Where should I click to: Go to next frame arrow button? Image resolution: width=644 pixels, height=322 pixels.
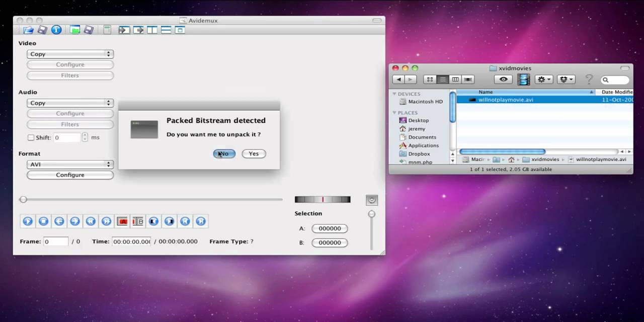75,221
